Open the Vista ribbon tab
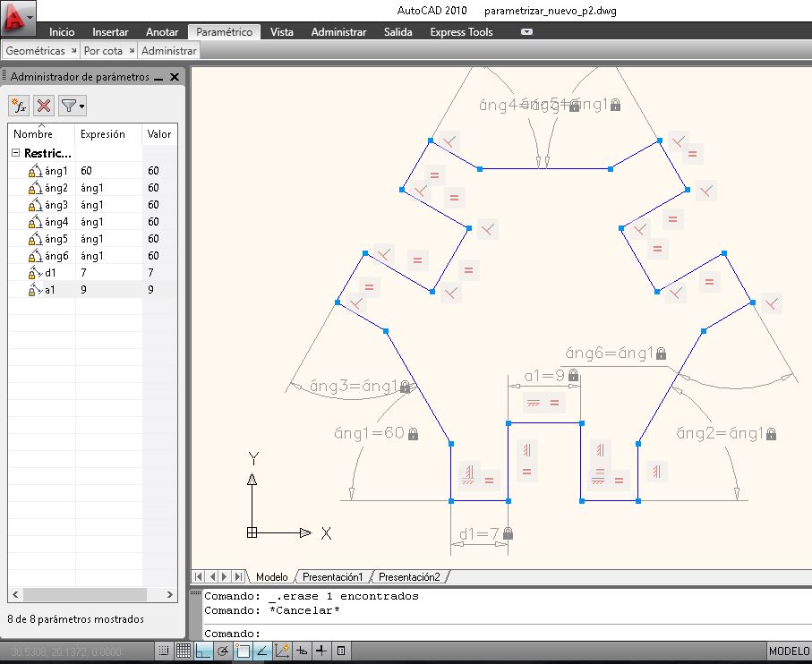Screen dimensions: 812x664 (x=282, y=32)
